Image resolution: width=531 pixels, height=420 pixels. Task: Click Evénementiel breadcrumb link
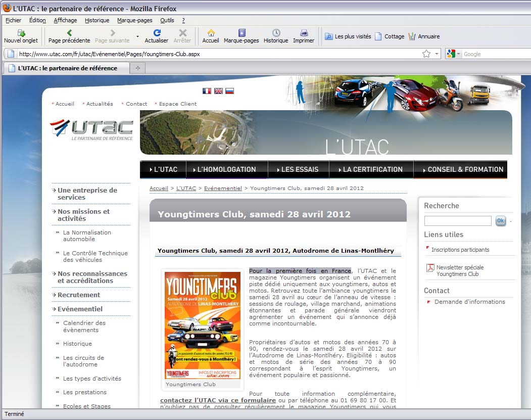pos(223,188)
